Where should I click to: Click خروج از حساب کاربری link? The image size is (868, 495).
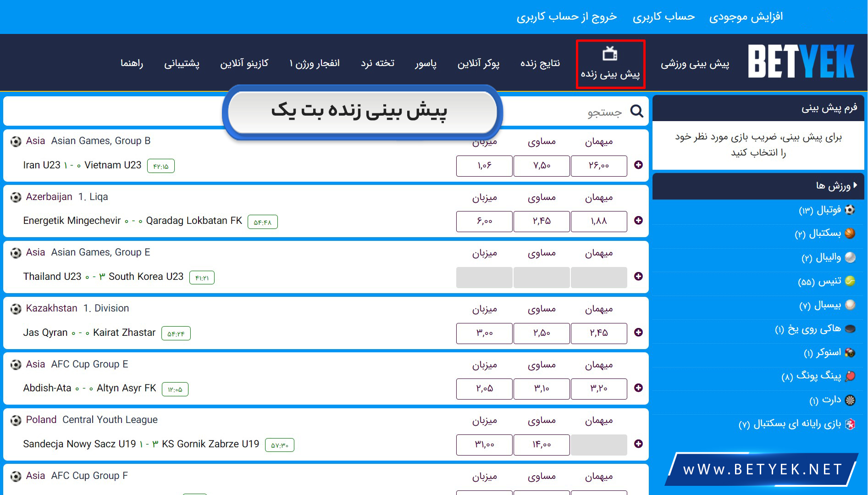pos(567,17)
